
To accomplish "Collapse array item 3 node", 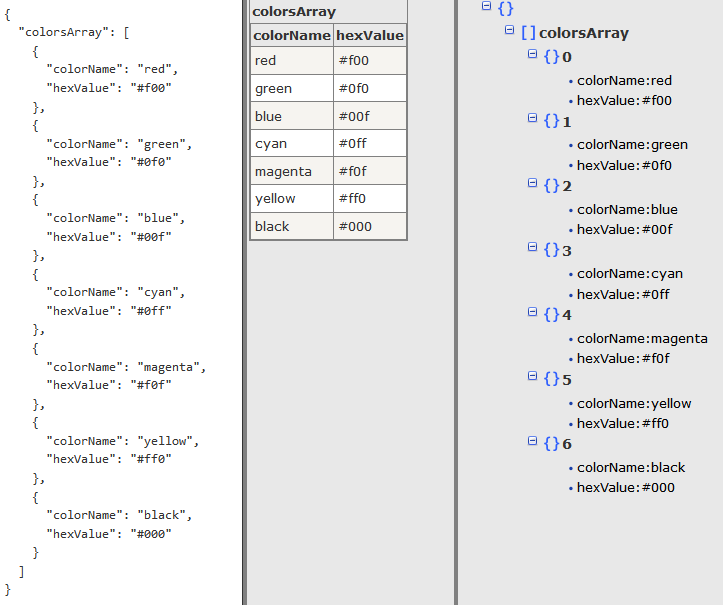I will pyautogui.click(x=532, y=249).
